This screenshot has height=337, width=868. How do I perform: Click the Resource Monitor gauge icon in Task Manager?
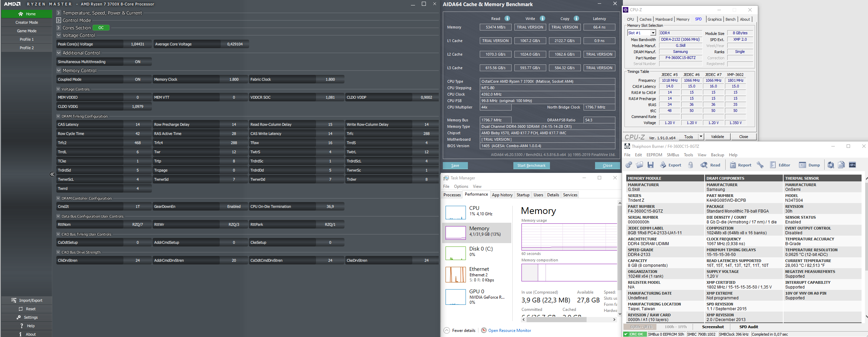[484, 330]
